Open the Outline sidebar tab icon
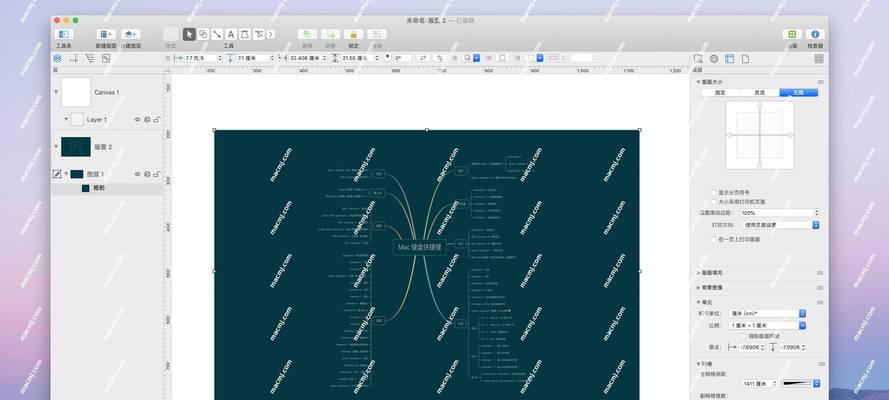Image resolution: width=889 pixels, height=400 pixels. (x=90, y=58)
